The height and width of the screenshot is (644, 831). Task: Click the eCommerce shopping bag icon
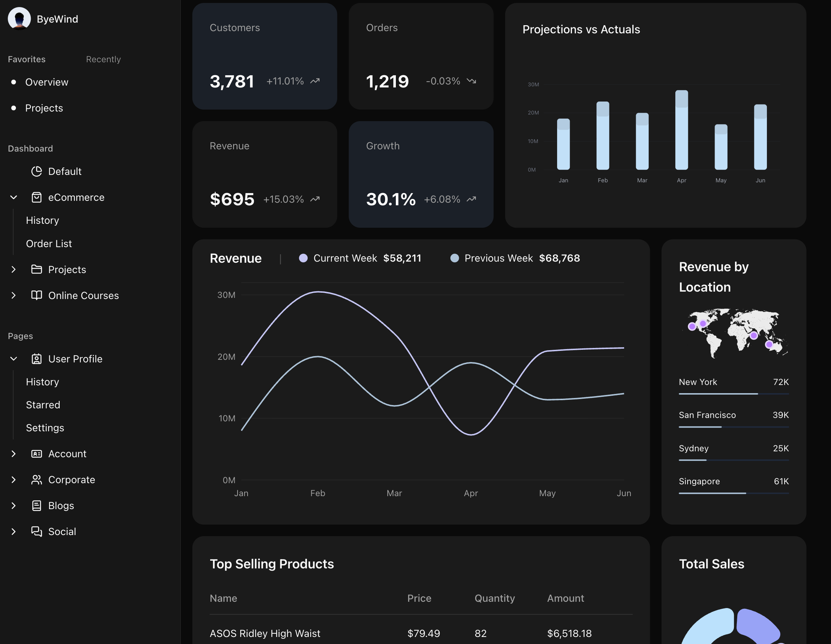tap(37, 197)
